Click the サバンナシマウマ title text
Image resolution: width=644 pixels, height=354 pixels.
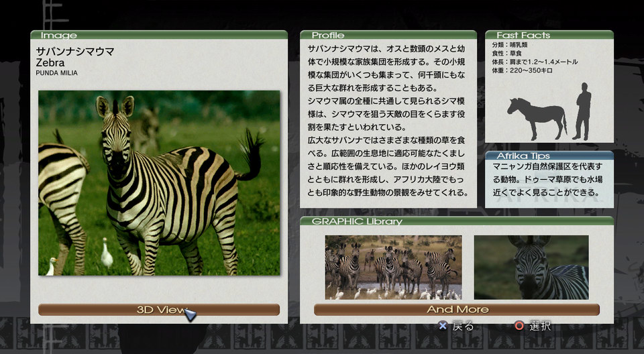click(75, 51)
